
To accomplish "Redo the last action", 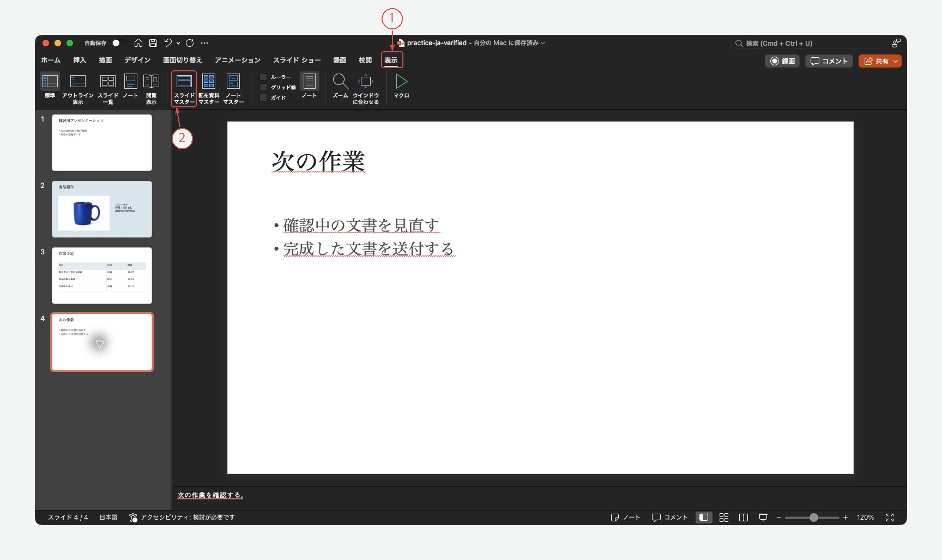I will point(190,43).
